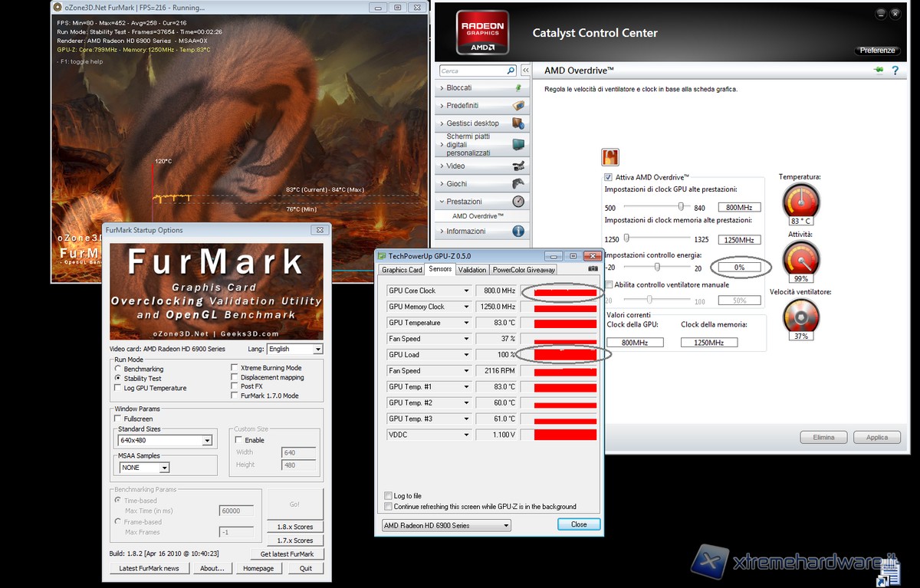Viewport: 920px width, 588px height.
Task: Click the search magnifier icon in Catalyst sidebar
Action: [511, 71]
